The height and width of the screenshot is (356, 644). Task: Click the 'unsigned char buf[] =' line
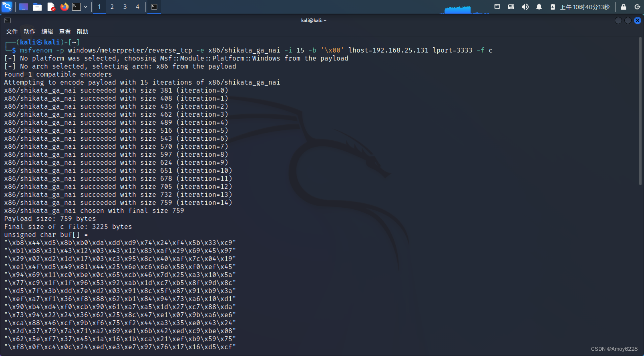tap(46, 235)
